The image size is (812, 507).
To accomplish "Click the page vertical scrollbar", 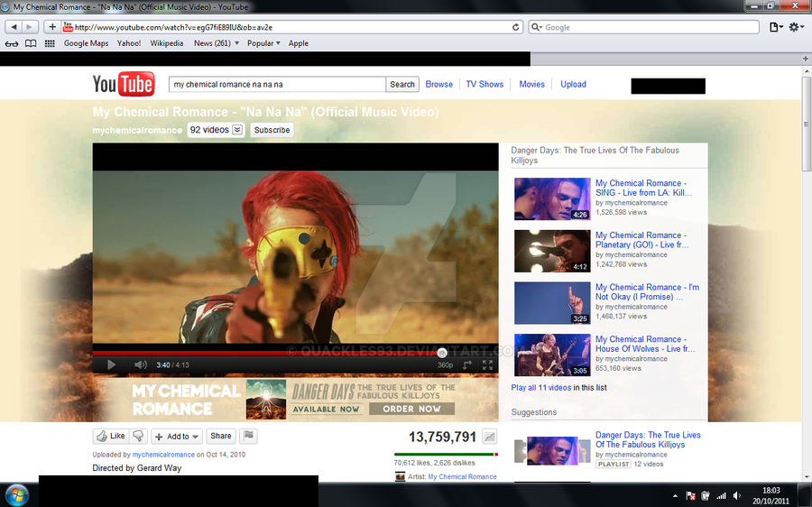I will (x=807, y=124).
